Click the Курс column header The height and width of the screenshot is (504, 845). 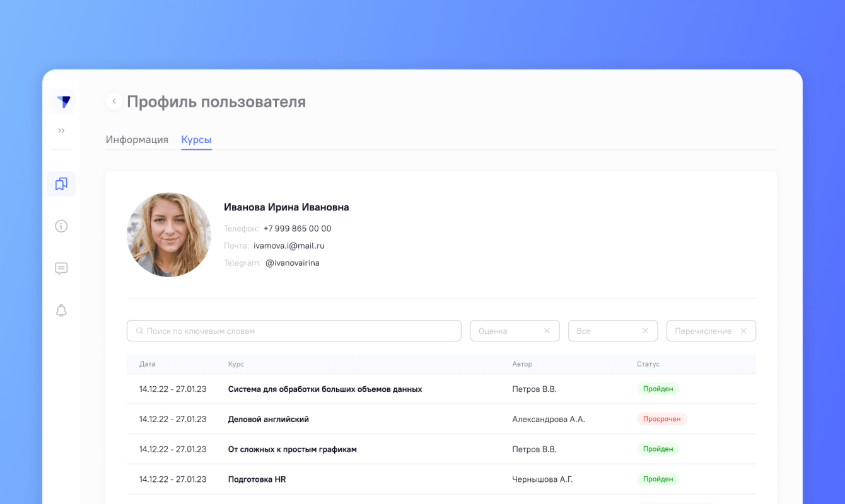[x=236, y=364]
